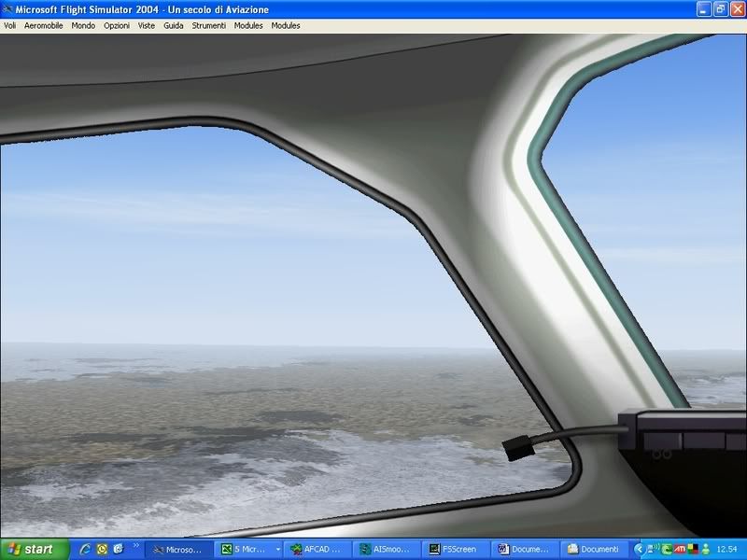Show hidden system tray icons

639,549
